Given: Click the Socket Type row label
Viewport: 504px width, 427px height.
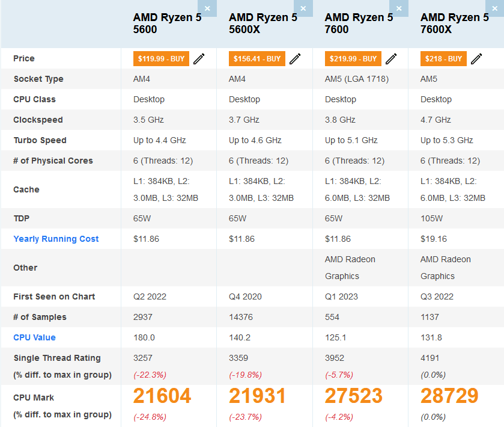Looking at the screenshot, I should pos(38,79).
